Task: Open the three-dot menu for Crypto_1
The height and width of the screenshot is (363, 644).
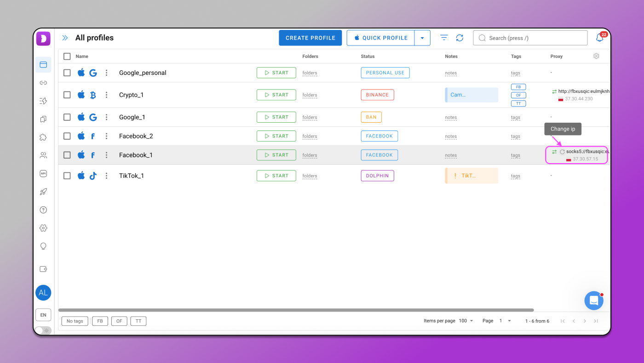Action: click(106, 95)
